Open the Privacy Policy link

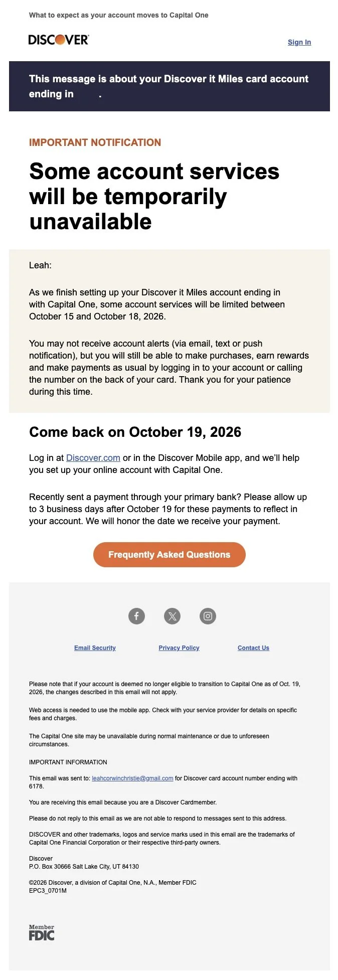pos(179,648)
